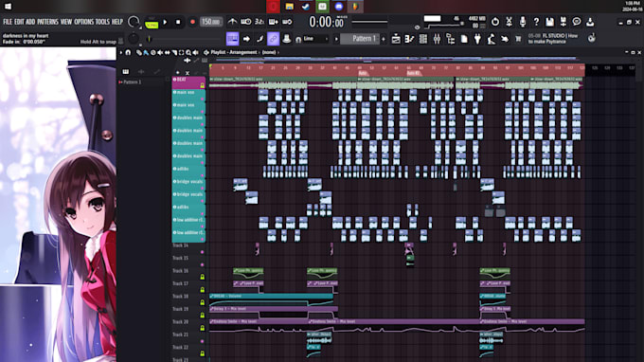Open playlist options menu arrow
The width and height of the screenshot is (644, 362).
point(121,53)
